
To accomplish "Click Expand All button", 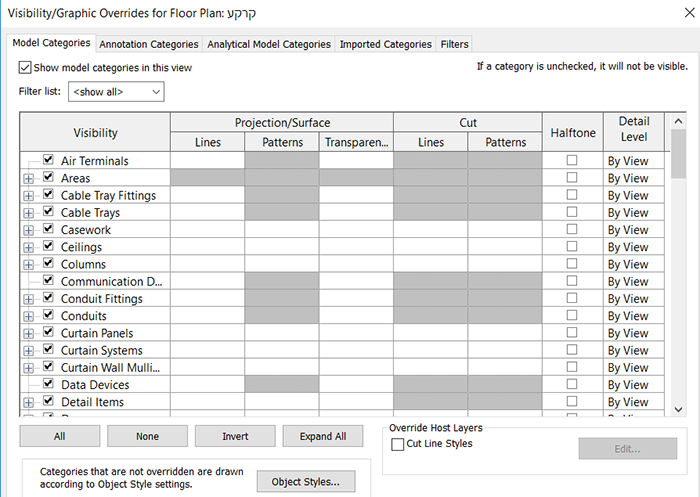I will click(x=323, y=436).
